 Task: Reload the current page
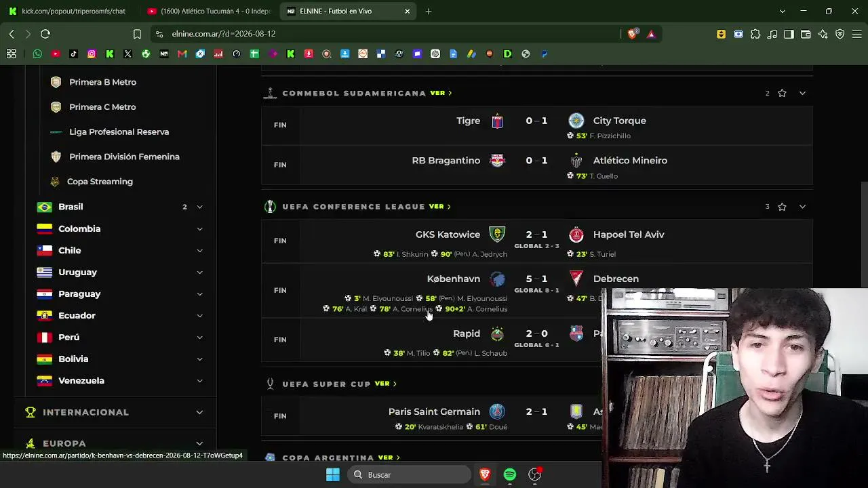tap(45, 34)
